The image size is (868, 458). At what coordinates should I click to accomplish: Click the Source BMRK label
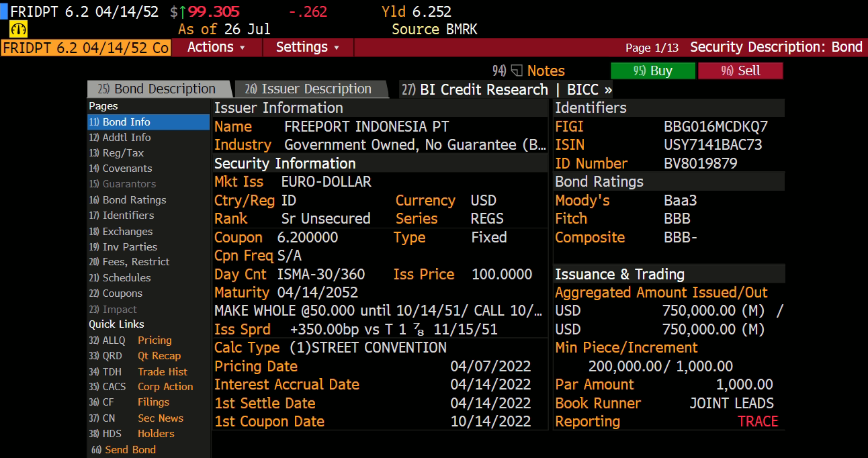[x=435, y=30]
